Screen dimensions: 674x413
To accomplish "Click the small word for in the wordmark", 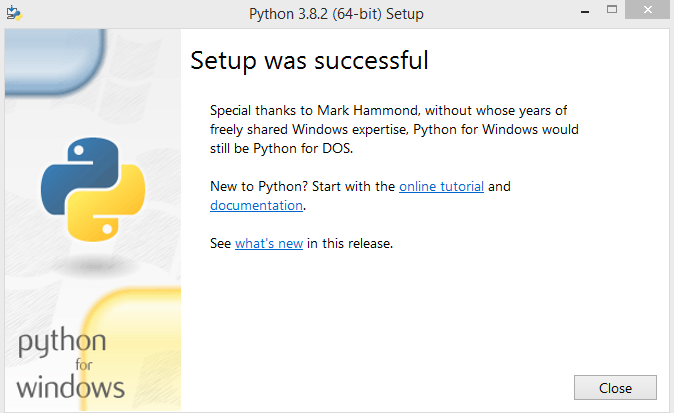I will [x=83, y=365].
